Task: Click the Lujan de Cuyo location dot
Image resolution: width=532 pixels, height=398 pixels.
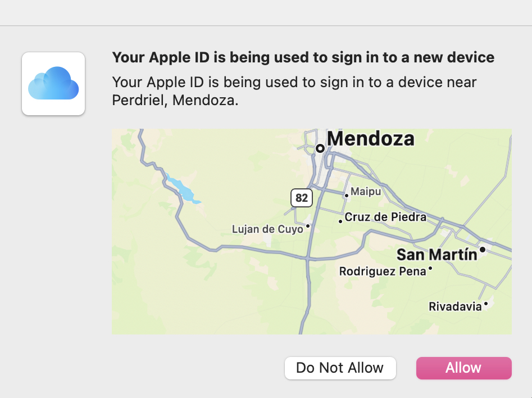Action: 308,227
